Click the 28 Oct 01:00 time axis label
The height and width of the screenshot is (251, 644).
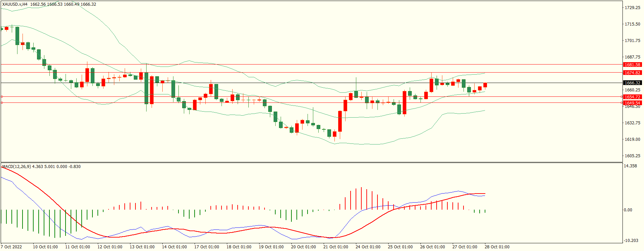pos(497,247)
